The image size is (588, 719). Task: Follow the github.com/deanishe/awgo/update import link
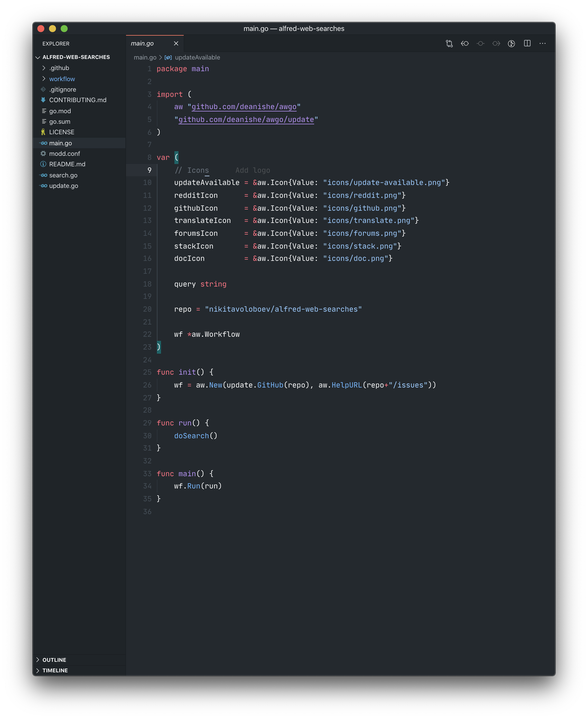click(246, 120)
